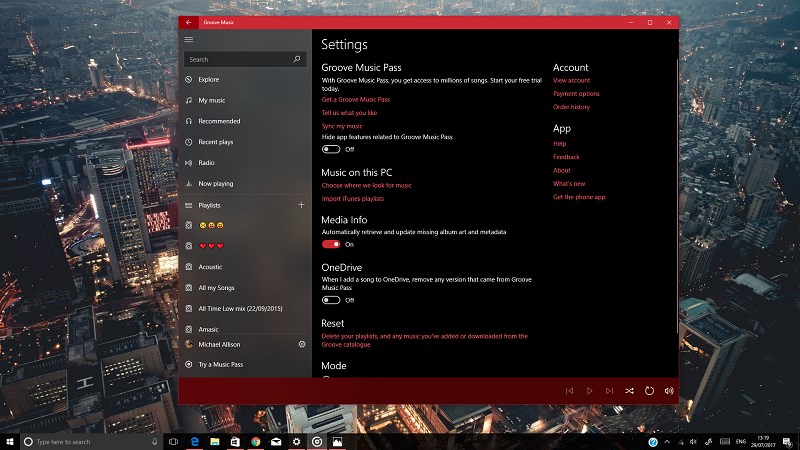Open the Acoustic playlist
800x450 pixels.
tap(210, 267)
